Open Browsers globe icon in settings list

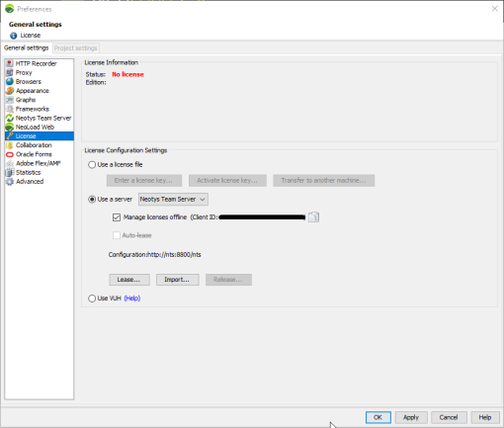10,81
